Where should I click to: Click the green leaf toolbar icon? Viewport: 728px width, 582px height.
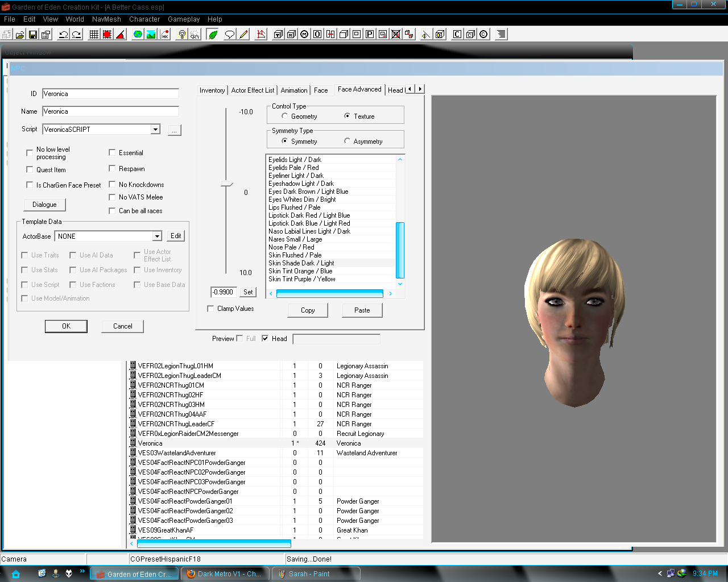[213, 35]
